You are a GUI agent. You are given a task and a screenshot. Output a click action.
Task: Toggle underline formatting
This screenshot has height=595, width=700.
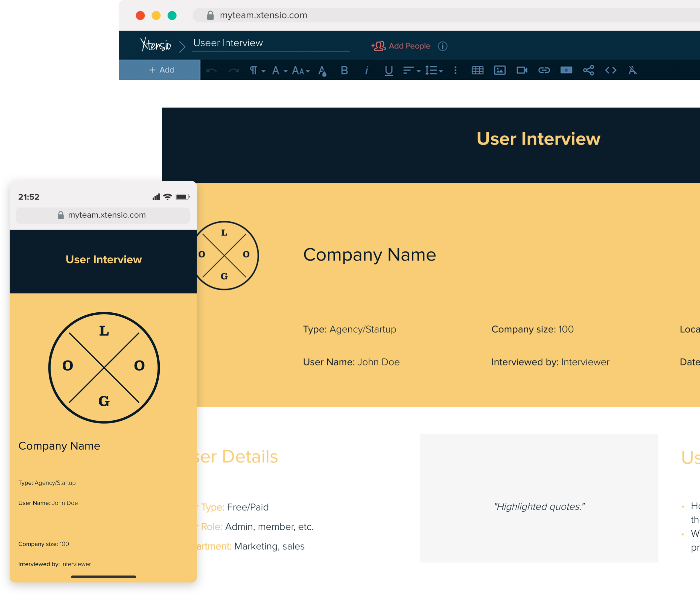point(389,70)
